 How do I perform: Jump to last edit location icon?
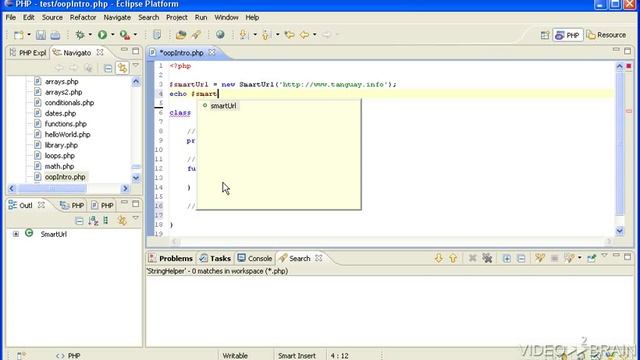pos(289,35)
